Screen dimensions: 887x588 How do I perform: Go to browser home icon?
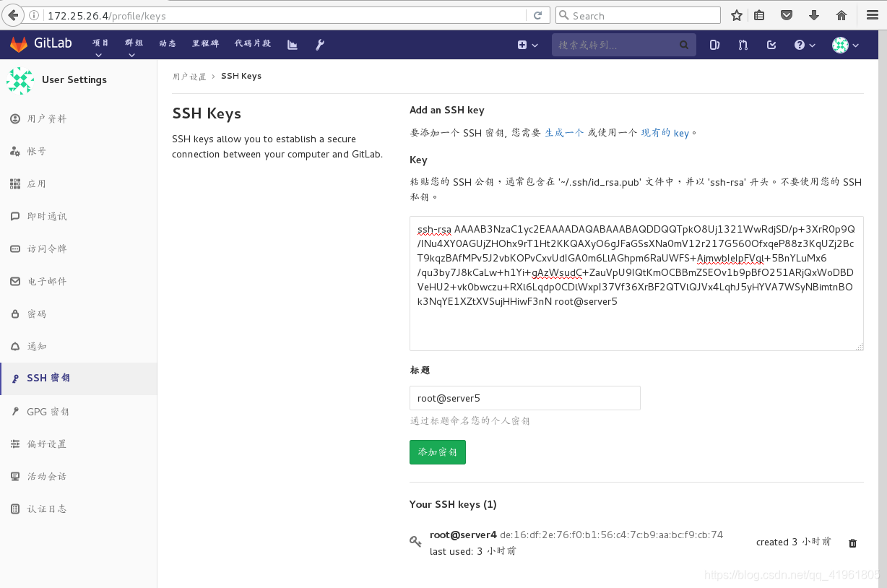[x=841, y=15]
